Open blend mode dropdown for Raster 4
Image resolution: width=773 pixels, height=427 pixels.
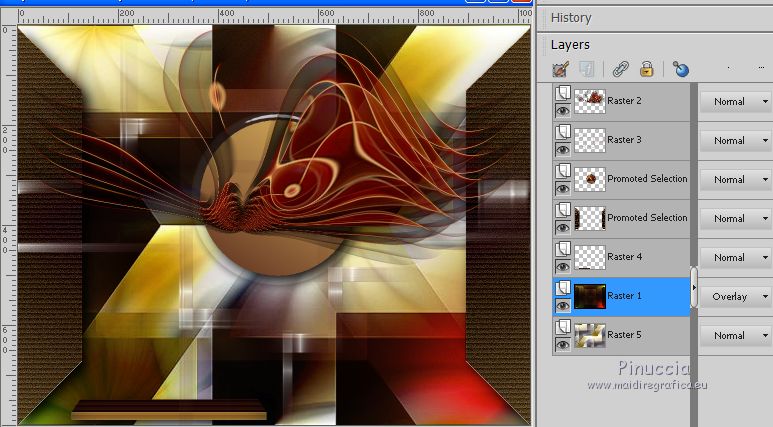[736, 257]
